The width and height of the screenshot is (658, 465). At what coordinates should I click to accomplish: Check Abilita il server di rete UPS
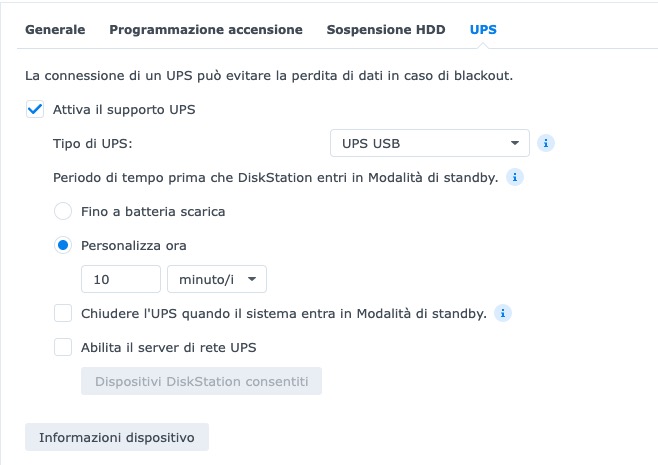point(63,347)
